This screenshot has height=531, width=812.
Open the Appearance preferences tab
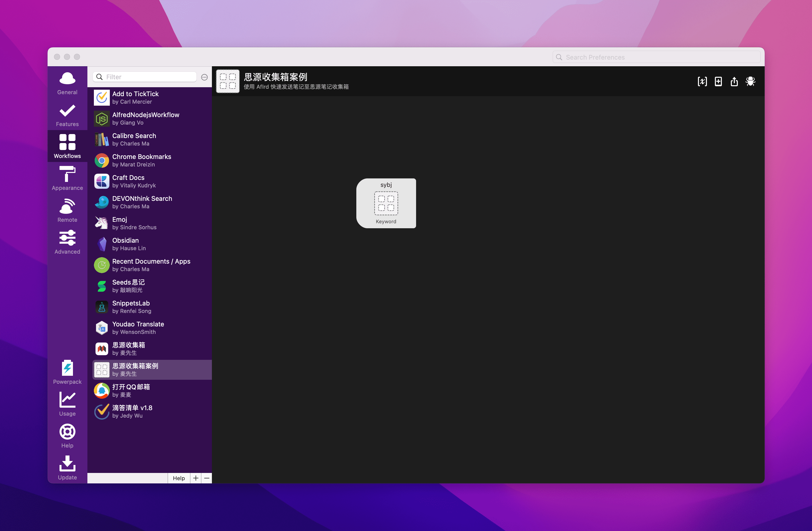coord(67,178)
